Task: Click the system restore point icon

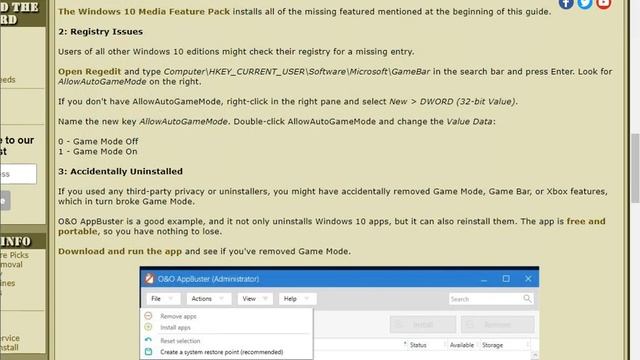Action: point(148,351)
